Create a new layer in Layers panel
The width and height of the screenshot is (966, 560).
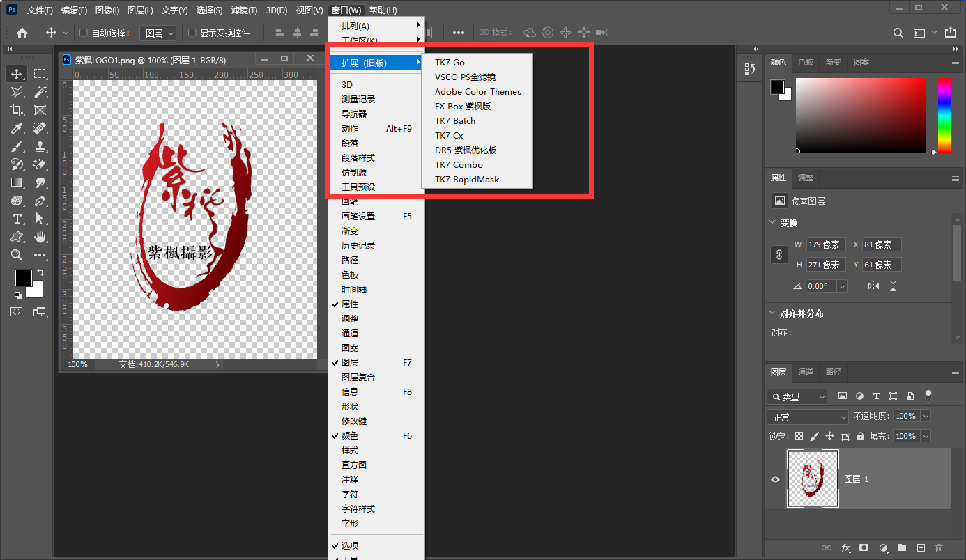point(921,548)
